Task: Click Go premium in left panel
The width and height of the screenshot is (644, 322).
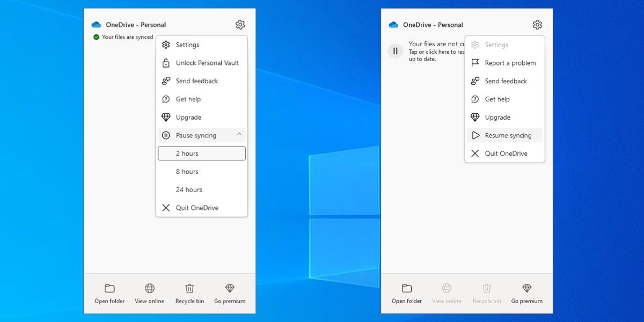Action: 230,294
